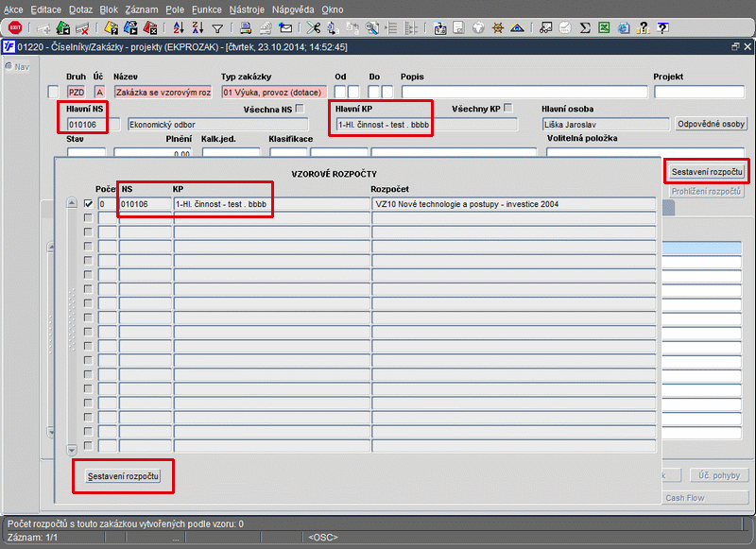
Task: Open the Pole menu
Action: pos(175,9)
